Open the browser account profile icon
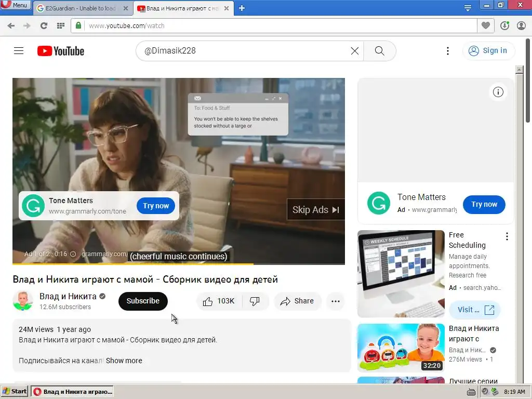The width and height of the screenshot is (532, 399). [x=521, y=25]
